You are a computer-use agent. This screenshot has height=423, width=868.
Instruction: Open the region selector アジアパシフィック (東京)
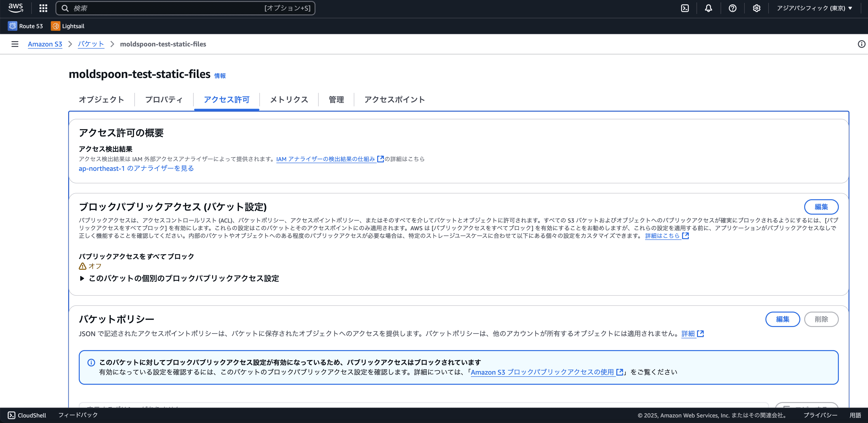click(x=815, y=8)
